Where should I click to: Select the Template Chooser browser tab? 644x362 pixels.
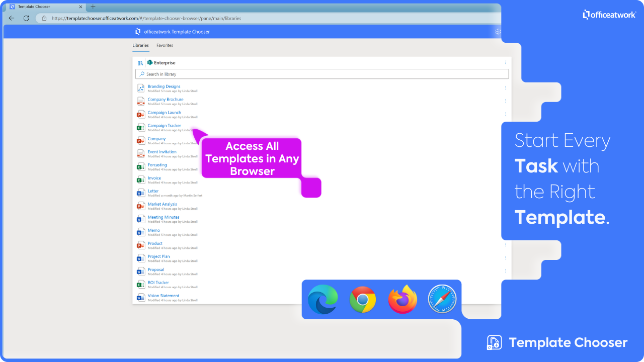(x=47, y=7)
